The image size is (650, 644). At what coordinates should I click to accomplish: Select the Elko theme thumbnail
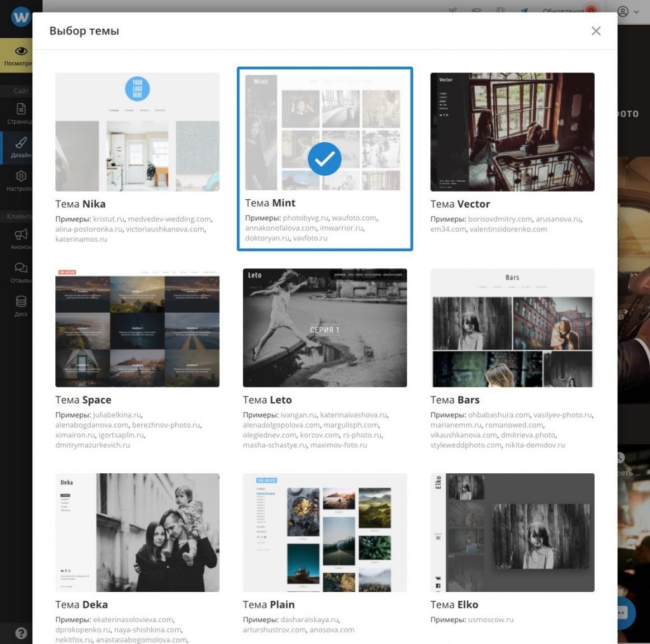click(512, 532)
